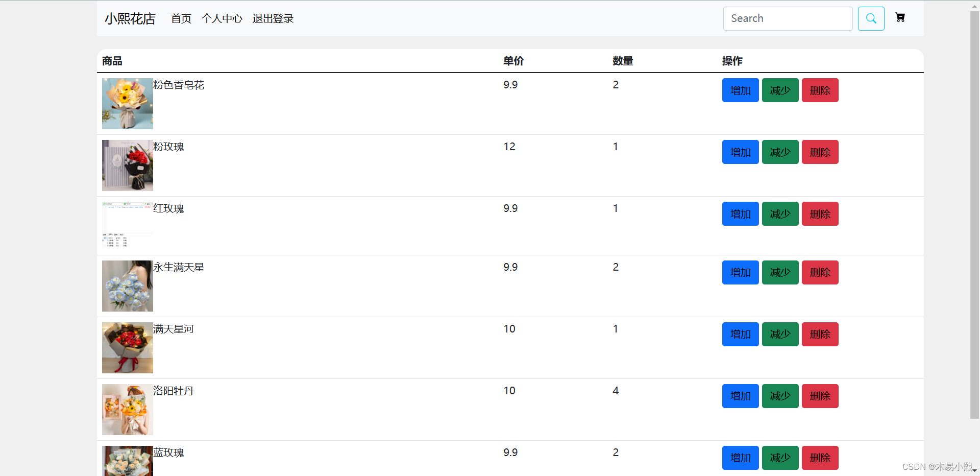Increase quantity of 红玫瑰
The width and height of the screenshot is (980, 476).
point(740,214)
